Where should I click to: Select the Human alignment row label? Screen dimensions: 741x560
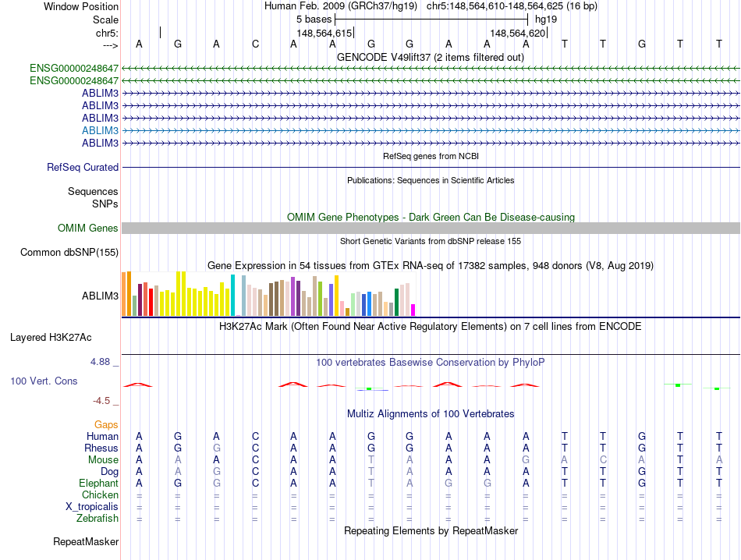point(102,436)
